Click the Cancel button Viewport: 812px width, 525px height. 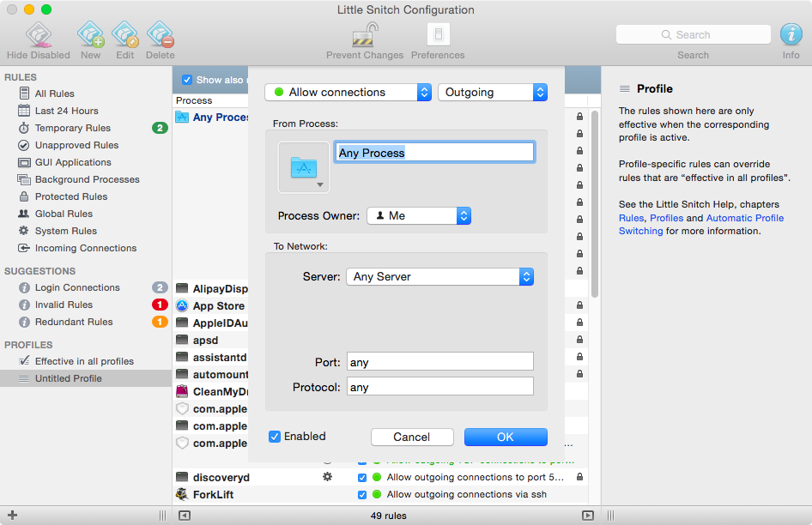coord(412,437)
